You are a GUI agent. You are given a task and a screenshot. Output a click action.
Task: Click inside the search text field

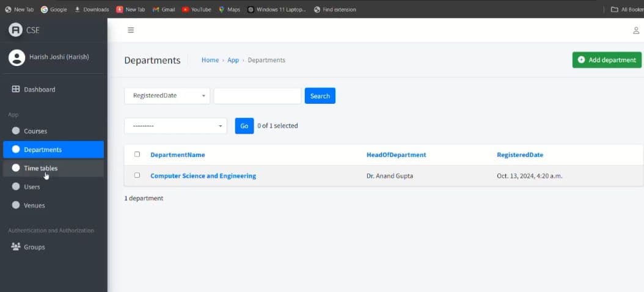pos(257,96)
